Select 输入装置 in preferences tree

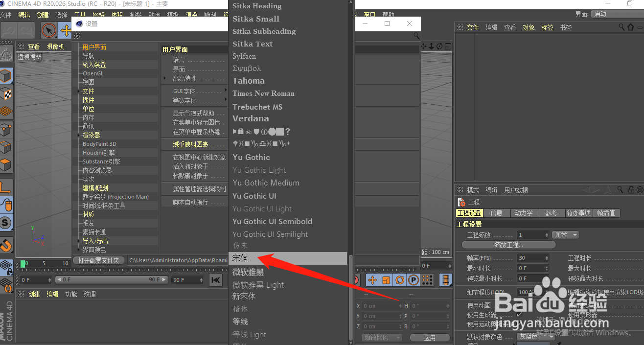94,65
